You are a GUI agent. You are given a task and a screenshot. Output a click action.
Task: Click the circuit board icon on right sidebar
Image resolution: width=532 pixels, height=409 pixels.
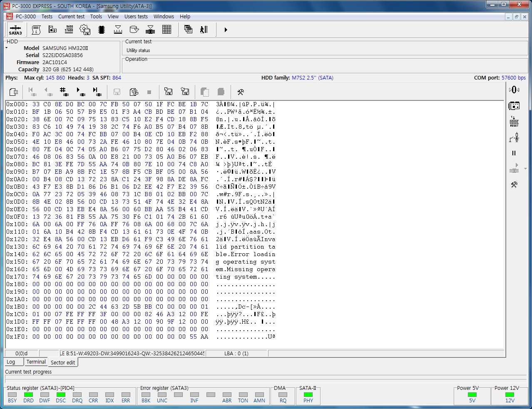tap(514, 106)
